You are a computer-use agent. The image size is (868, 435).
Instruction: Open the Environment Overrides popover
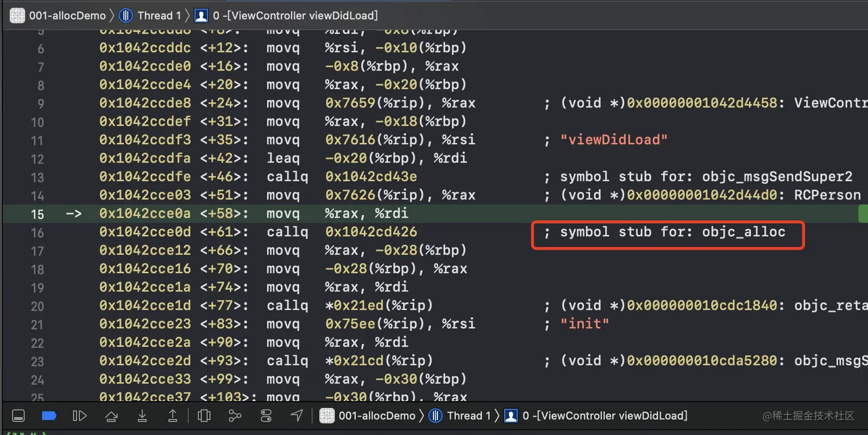tap(266, 415)
